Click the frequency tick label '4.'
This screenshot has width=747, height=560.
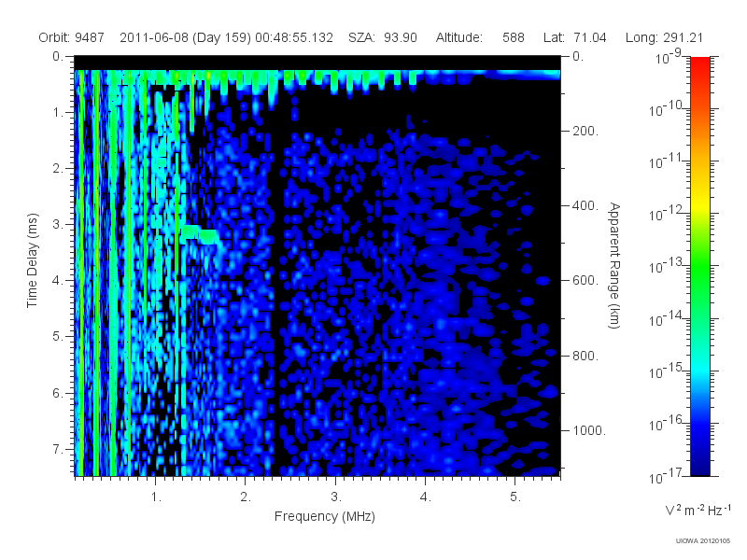point(426,497)
